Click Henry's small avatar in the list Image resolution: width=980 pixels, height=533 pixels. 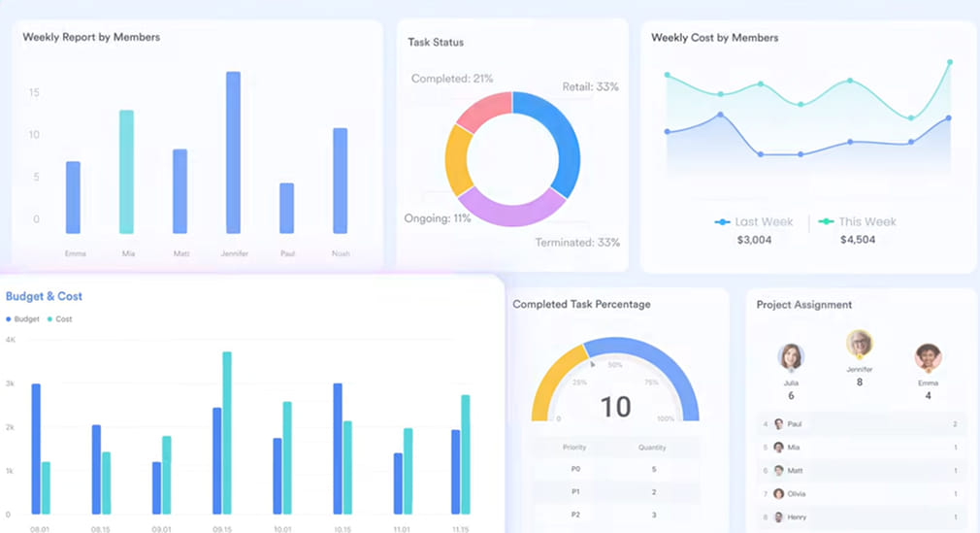tap(778, 517)
